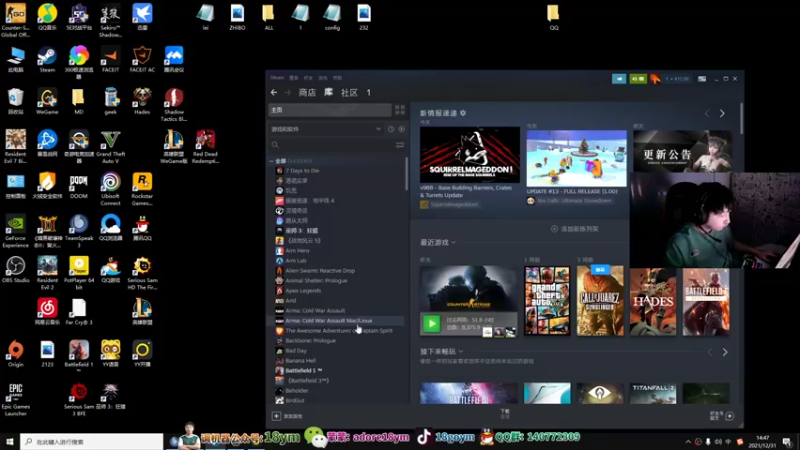Open the 库 (Library) tab in Steam
Screen dimensions: 800x450
pyautogui.click(x=329, y=92)
